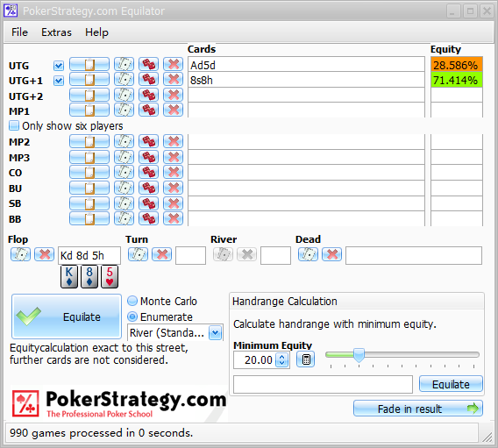Open the File menu
498x448 pixels.
click(x=19, y=32)
